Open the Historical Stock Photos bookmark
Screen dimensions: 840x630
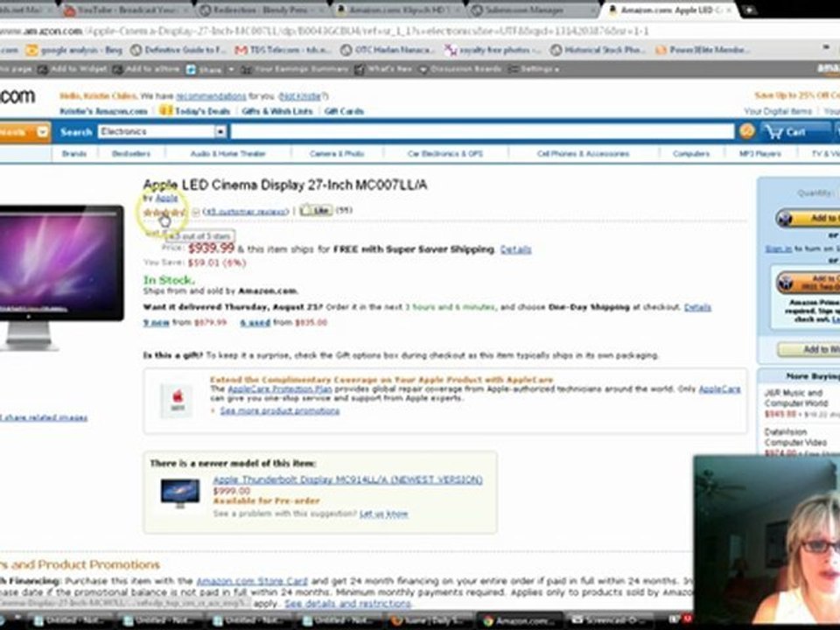598,50
